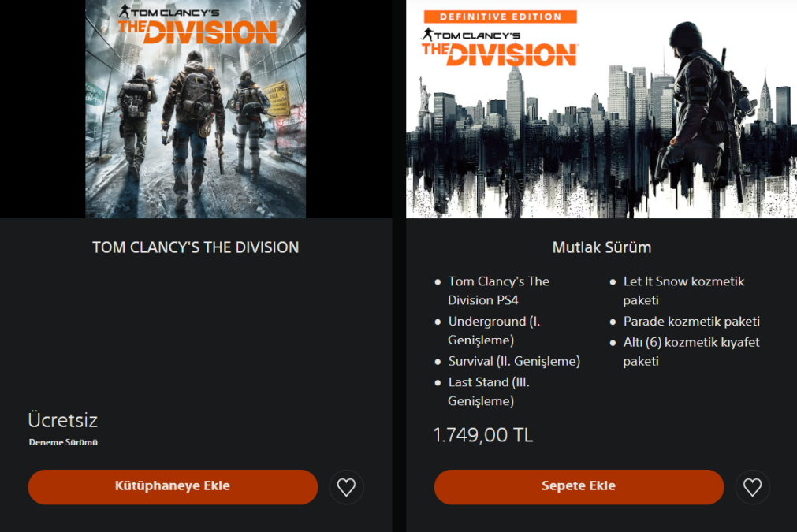
Task: Select the Mutlak Sürüm edition title
Action: [x=601, y=247]
